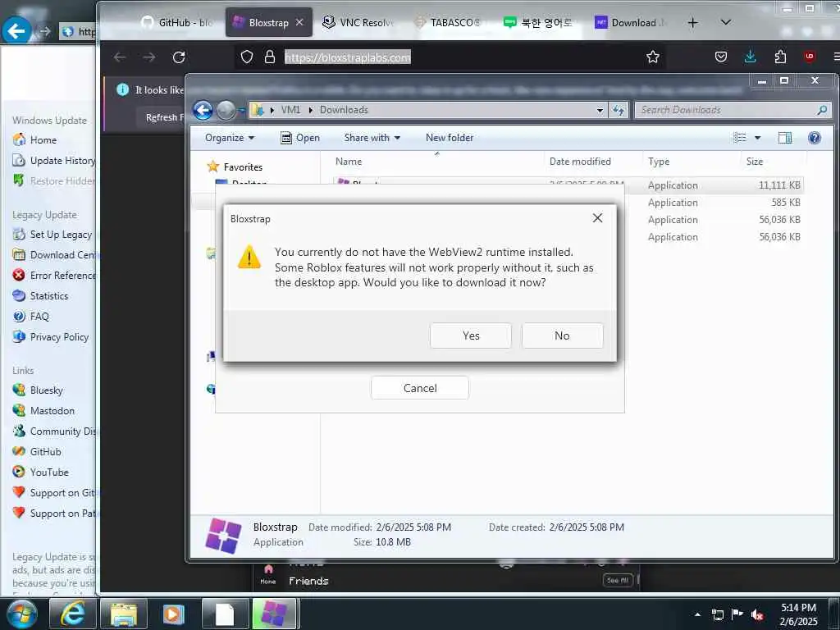
Task: Click the Explorer back arrow
Action: point(203,111)
